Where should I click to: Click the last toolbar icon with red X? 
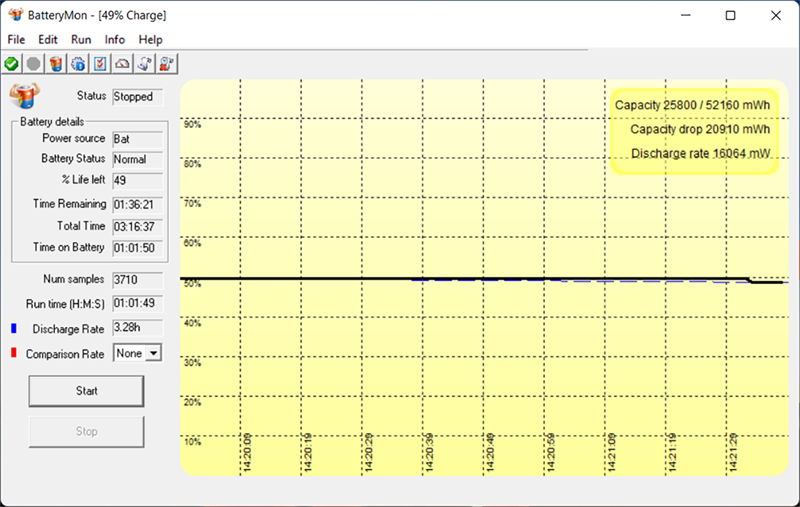pyautogui.click(x=166, y=63)
